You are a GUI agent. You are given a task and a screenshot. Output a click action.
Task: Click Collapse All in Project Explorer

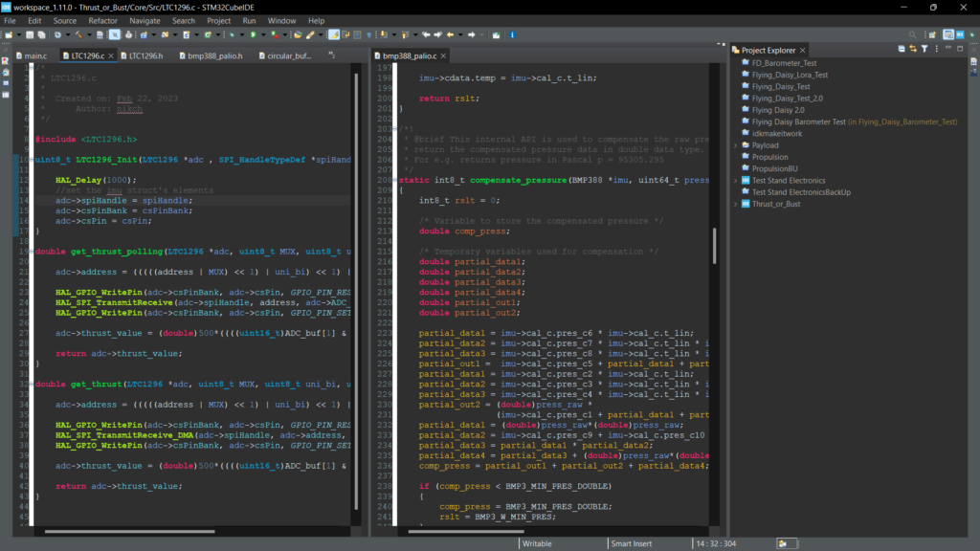tap(902, 50)
